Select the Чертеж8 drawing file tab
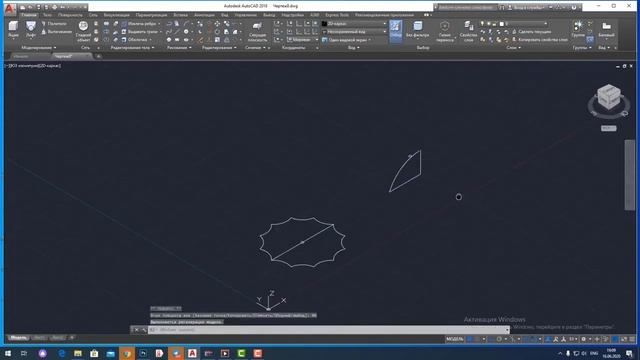Viewport: 640px width, 360px height. pyautogui.click(x=71, y=56)
